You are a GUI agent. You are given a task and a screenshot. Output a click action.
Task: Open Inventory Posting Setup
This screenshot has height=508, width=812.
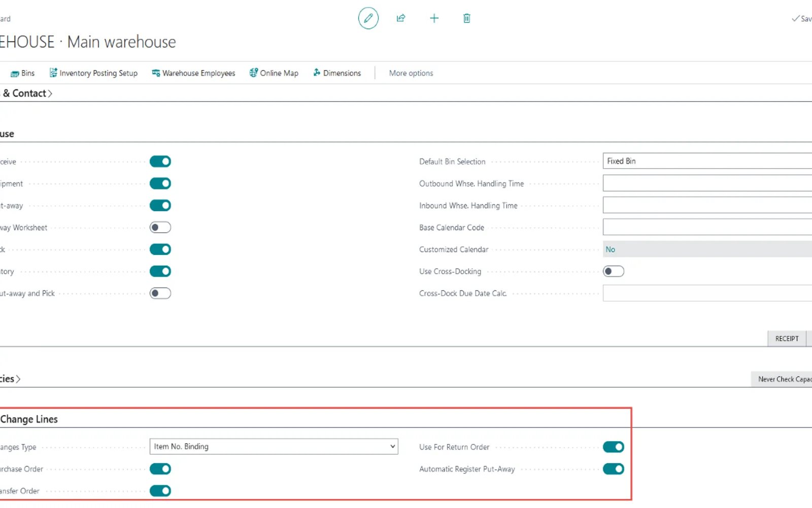(93, 73)
